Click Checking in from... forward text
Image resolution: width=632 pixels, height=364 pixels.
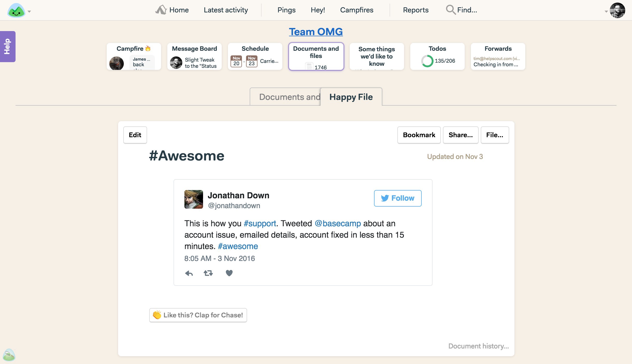click(495, 64)
